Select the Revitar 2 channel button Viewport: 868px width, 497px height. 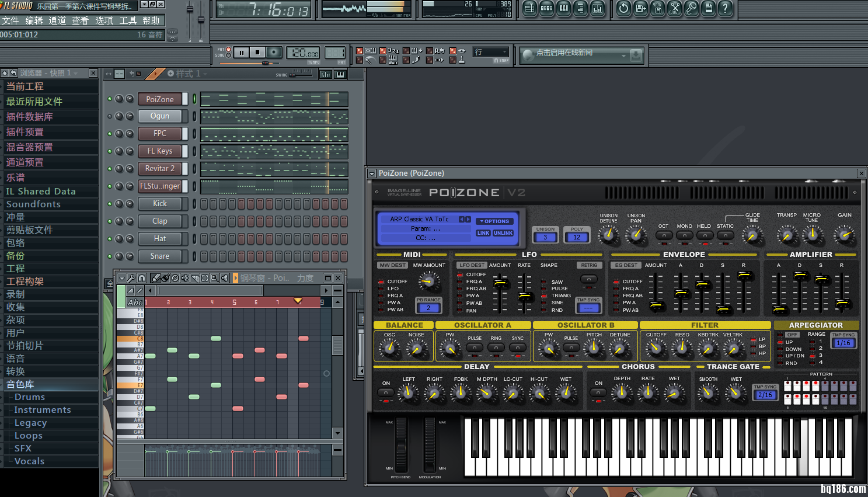point(160,169)
